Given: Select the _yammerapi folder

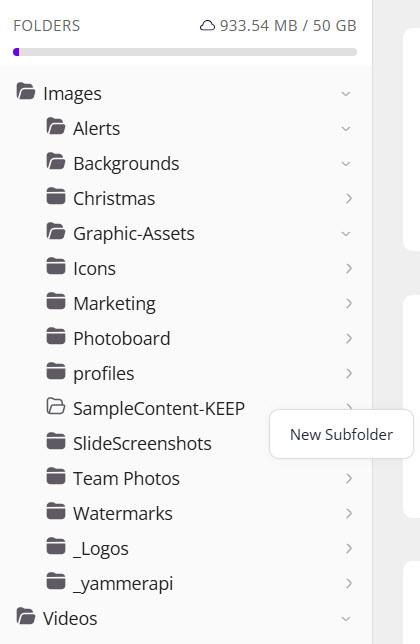Looking at the screenshot, I should pos(123,583).
